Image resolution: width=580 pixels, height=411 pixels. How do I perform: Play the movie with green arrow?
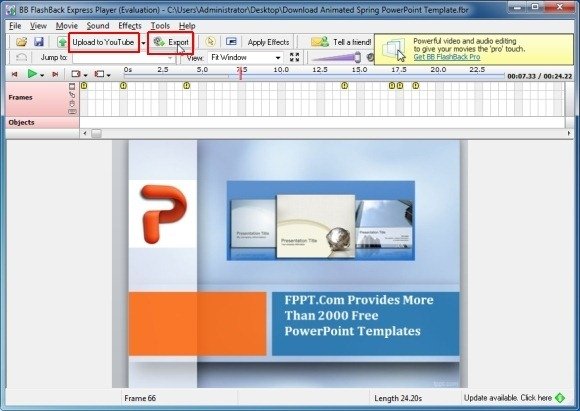click(x=32, y=74)
